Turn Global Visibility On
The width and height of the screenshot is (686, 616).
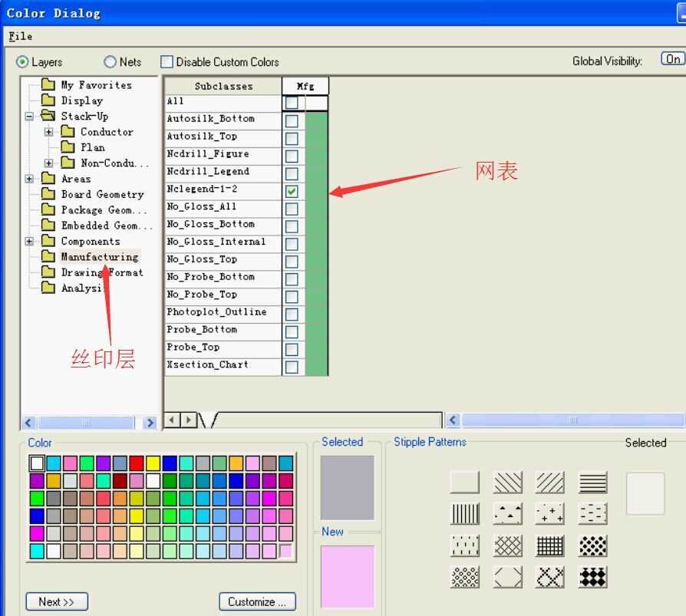[x=673, y=59]
